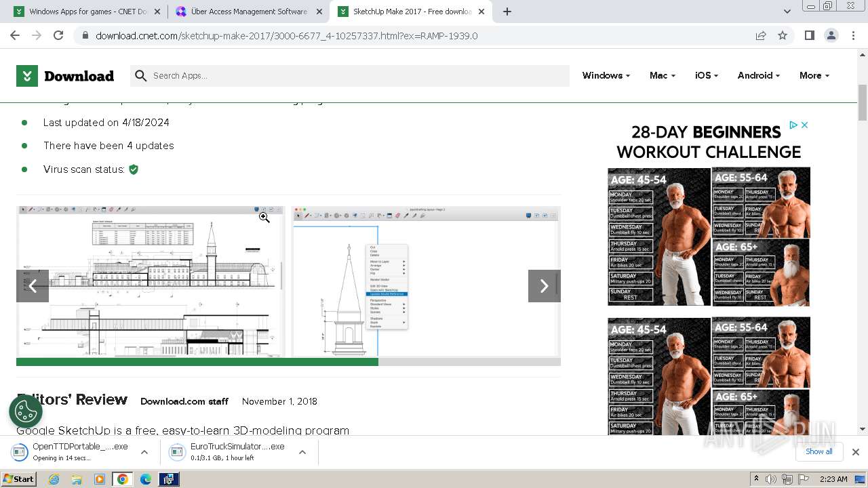The width and height of the screenshot is (868, 488).
Task: Click 'Last updated on 4/18/2024' text
Action: point(106,123)
